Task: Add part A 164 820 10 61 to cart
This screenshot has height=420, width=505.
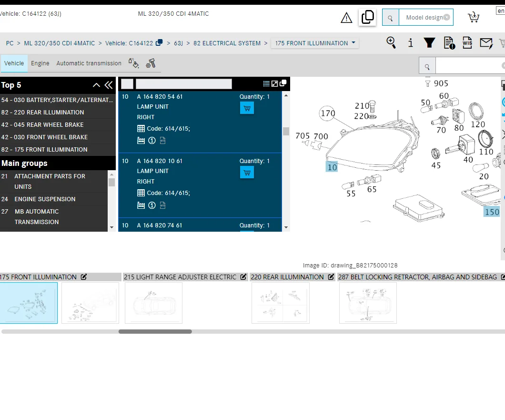Action: (247, 173)
